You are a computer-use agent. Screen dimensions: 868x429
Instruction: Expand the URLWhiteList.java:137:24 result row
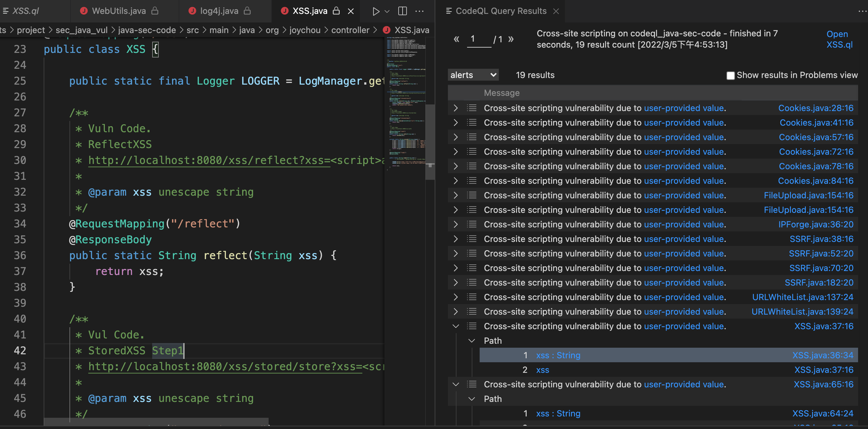click(x=456, y=297)
